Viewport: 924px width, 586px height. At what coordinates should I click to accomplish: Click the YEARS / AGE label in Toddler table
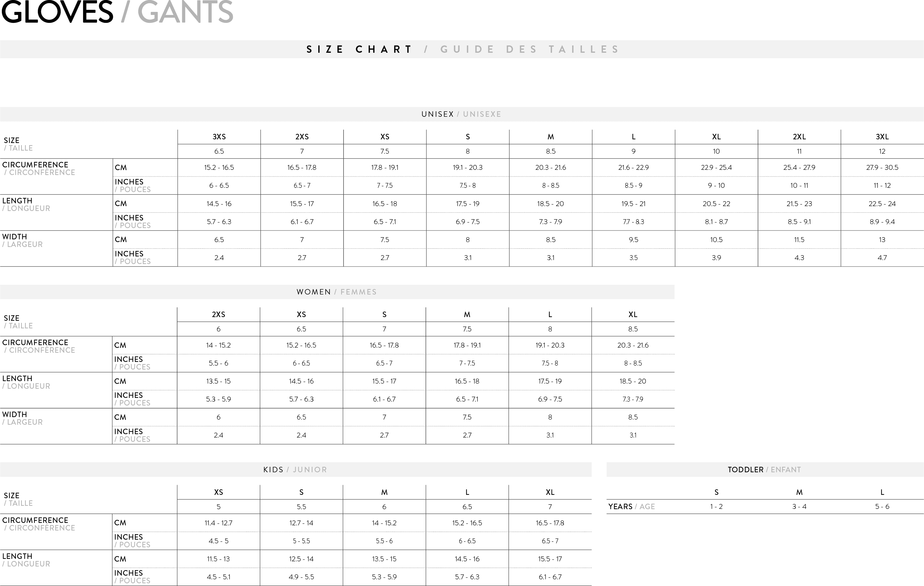[631, 507]
